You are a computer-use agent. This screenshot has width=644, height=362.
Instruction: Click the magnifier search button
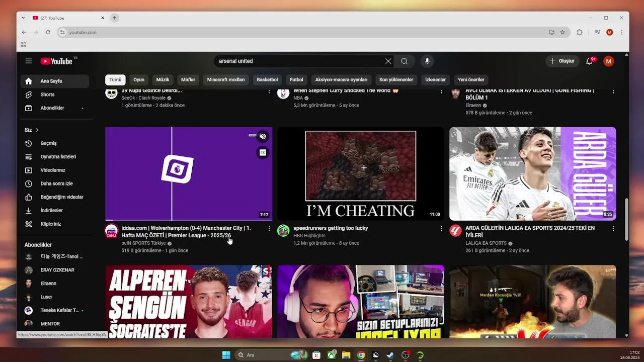(405, 61)
